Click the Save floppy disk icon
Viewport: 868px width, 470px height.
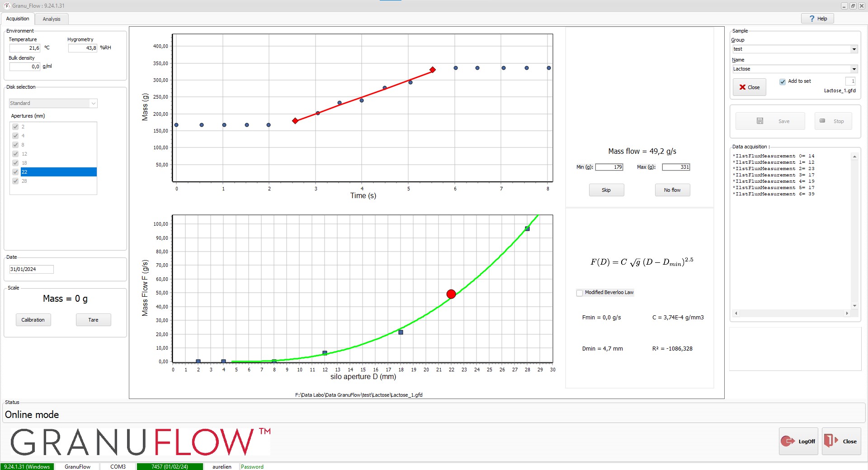coord(760,121)
